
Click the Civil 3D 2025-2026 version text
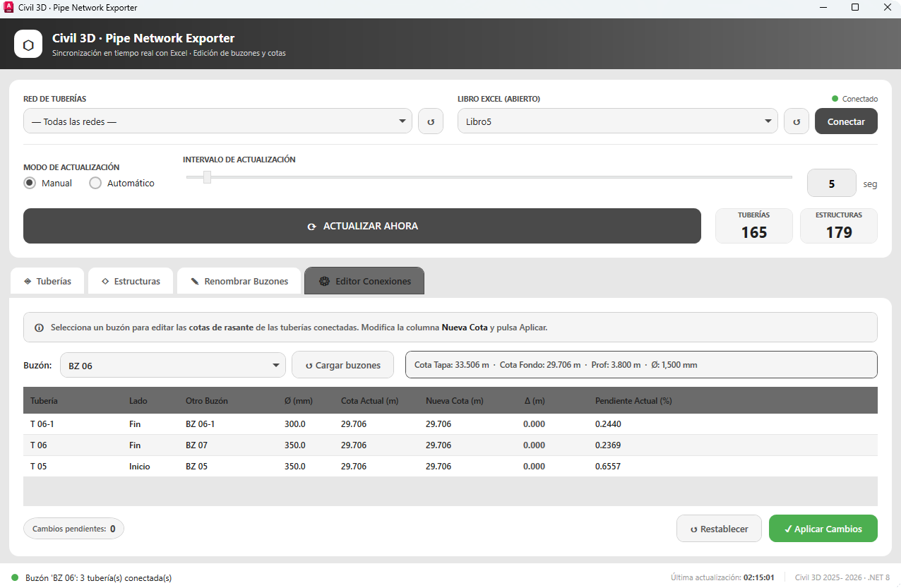[x=842, y=577]
